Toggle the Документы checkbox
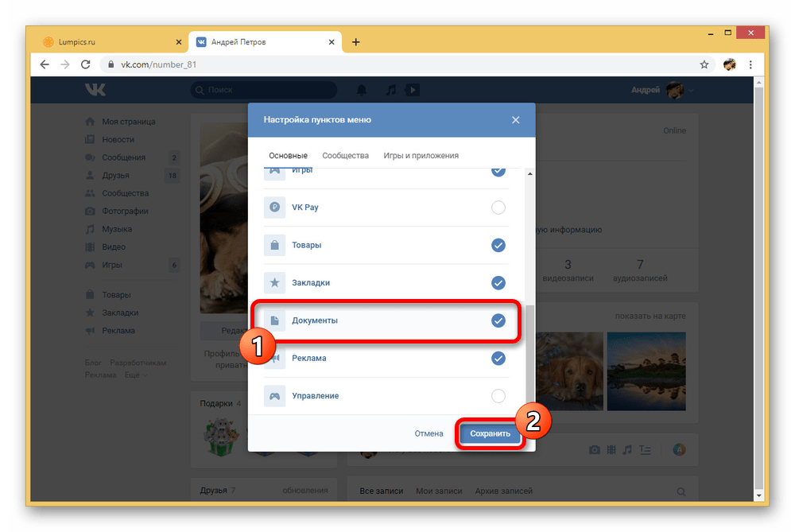Screen dimensions: 795x532 click(498, 320)
